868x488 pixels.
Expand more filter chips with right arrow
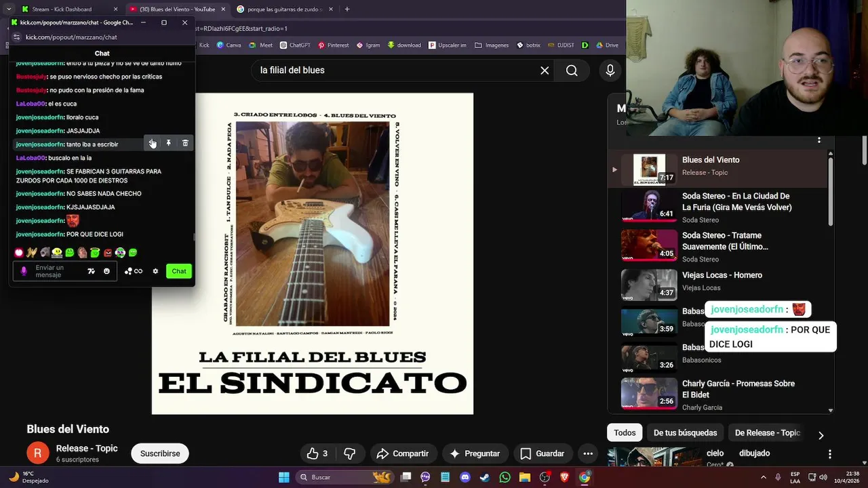(x=821, y=435)
